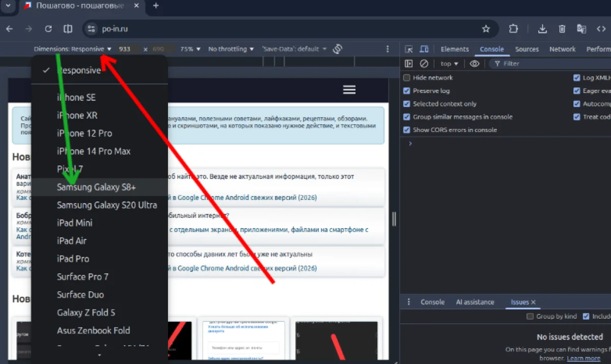Open a new browser tab
The height and width of the screenshot is (364, 611).
[156, 6]
